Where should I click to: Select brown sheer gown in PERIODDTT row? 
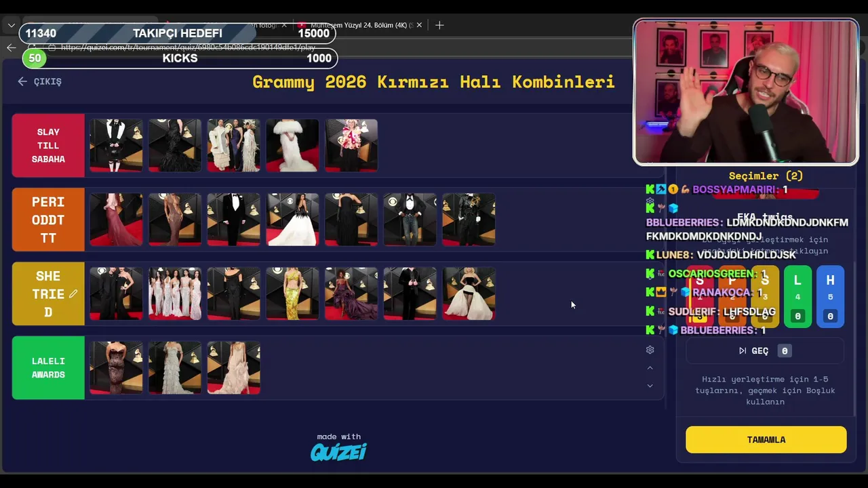[x=174, y=220]
